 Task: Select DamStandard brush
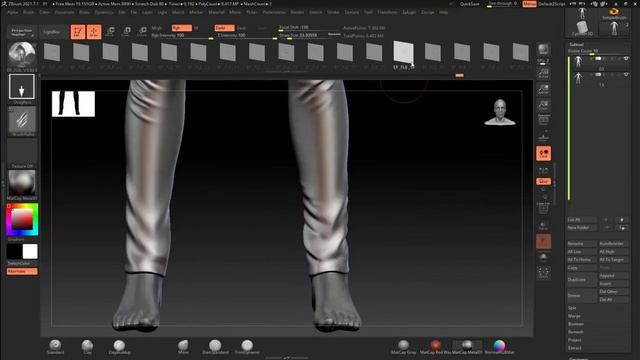pos(215,347)
